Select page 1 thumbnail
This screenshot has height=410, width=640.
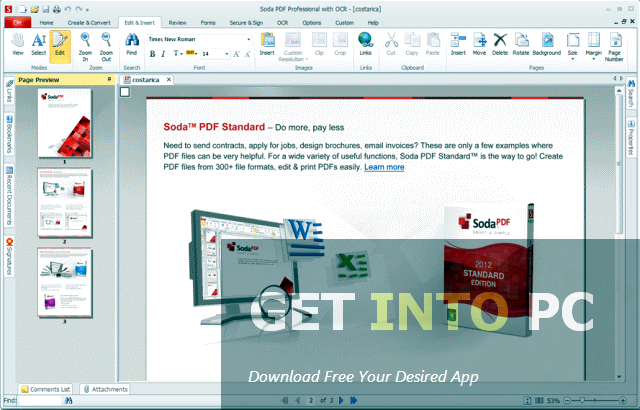(x=64, y=123)
